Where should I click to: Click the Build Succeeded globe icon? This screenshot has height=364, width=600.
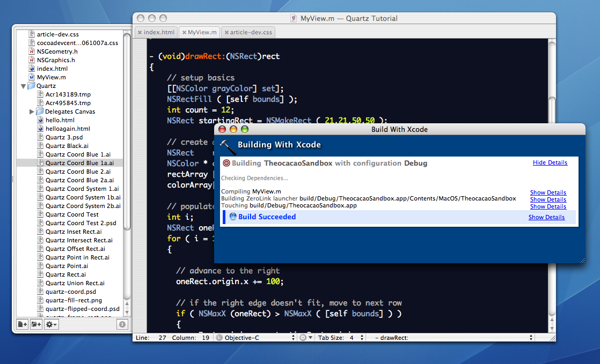tap(233, 217)
